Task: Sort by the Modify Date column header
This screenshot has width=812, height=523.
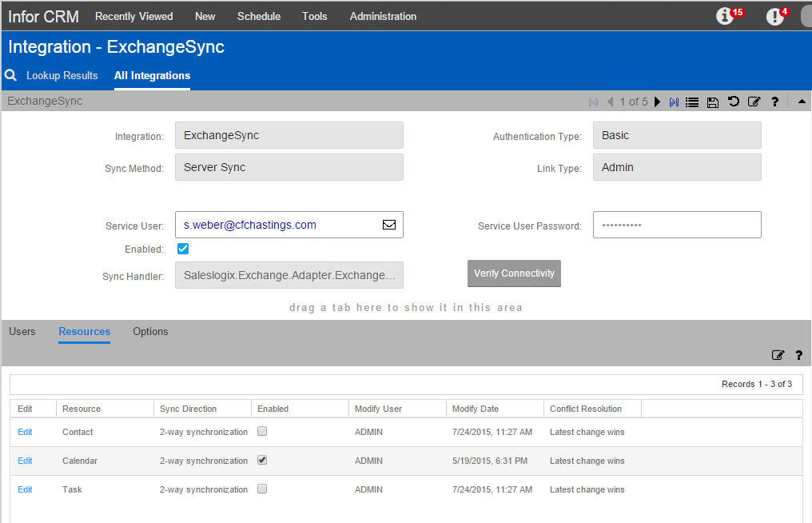Action: (476, 409)
